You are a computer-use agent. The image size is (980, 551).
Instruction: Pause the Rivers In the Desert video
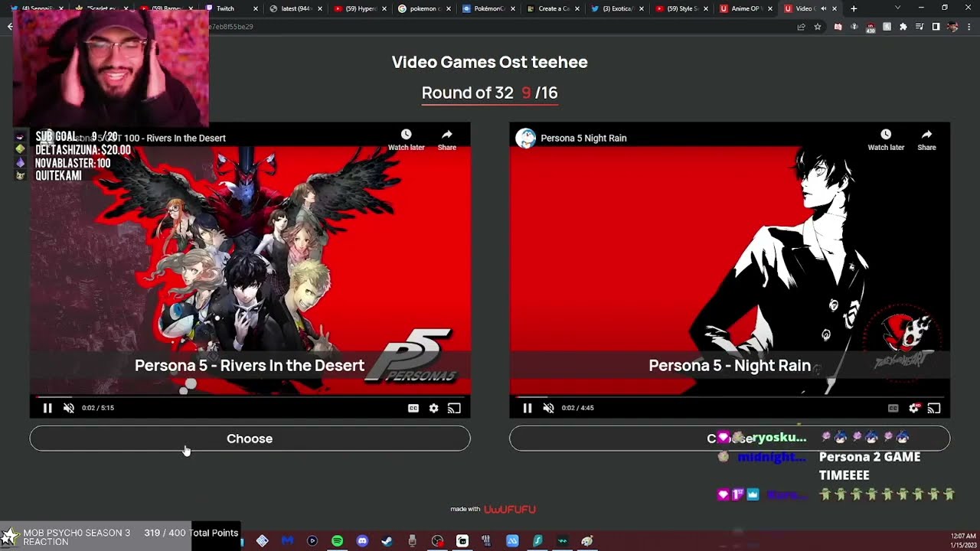pyautogui.click(x=47, y=408)
